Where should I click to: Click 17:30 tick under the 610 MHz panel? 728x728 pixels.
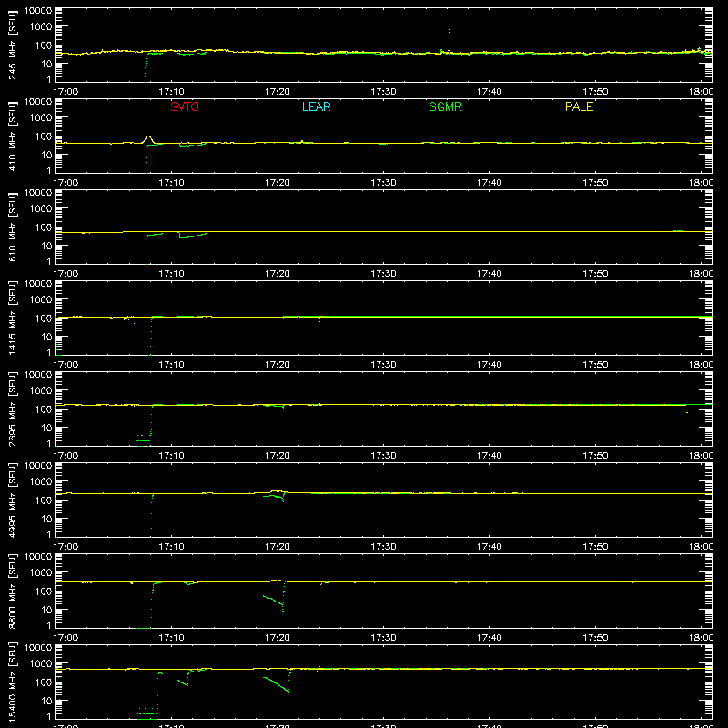[x=383, y=274]
